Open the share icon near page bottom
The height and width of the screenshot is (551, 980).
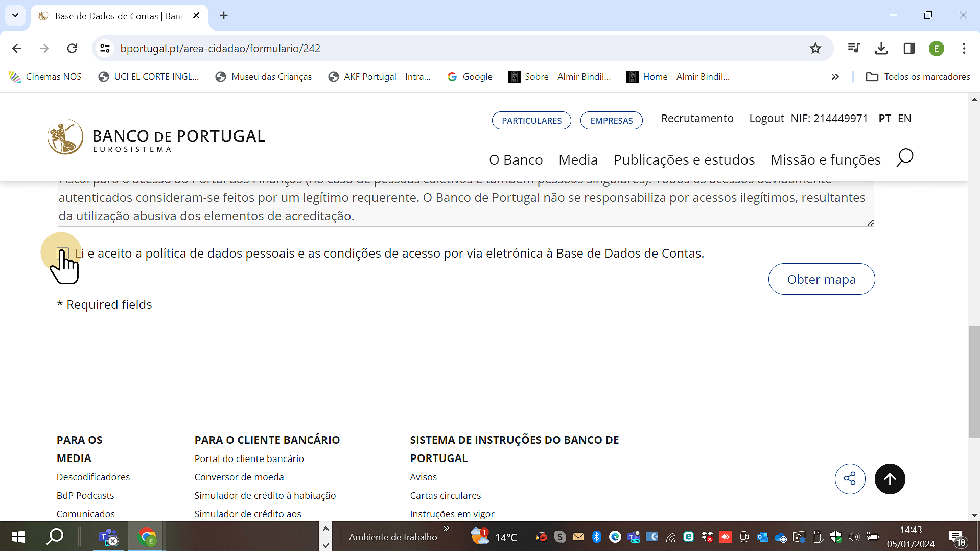(850, 479)
